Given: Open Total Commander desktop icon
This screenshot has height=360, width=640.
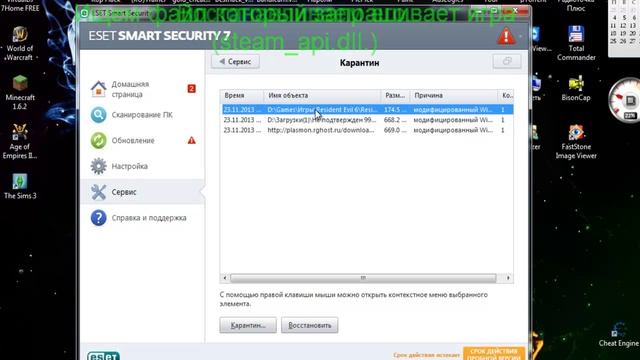Looking at the screenshot, I should pyautogui.click(x=576, y=43).
